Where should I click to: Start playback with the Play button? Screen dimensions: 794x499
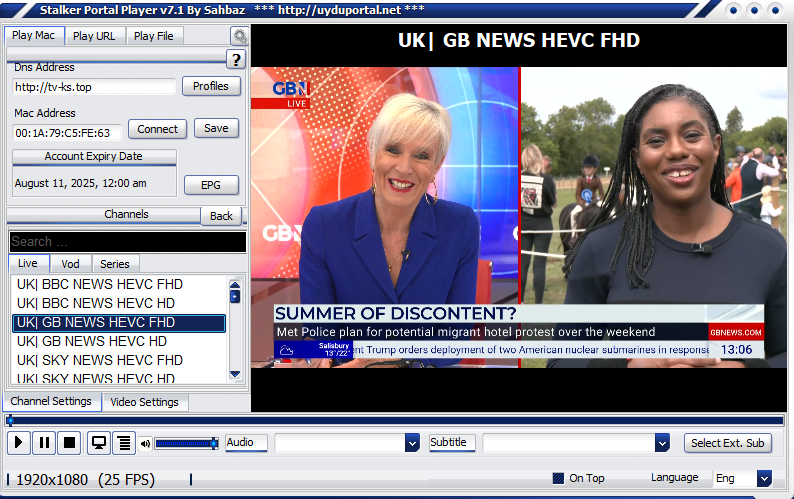click(19, 443)
